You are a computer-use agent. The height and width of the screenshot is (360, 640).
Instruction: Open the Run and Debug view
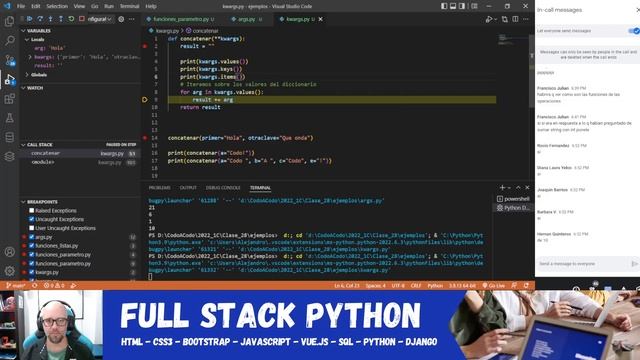point(9,79)
